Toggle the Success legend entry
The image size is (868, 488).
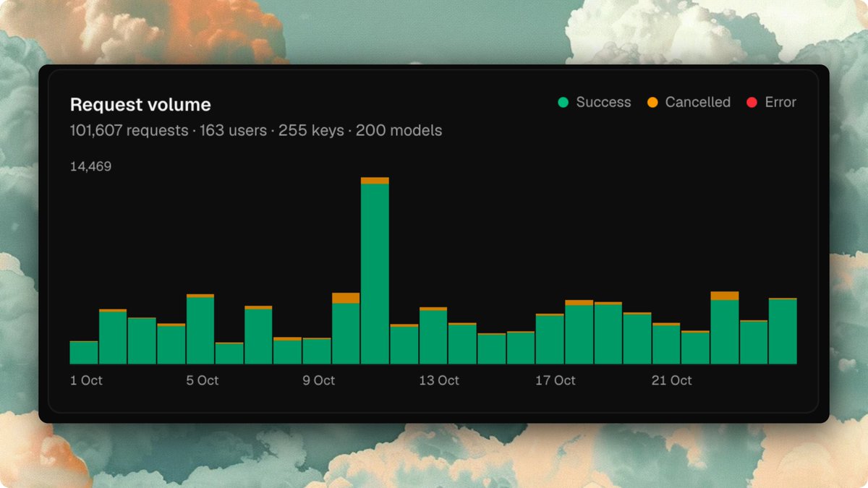[x=595, y=103]
